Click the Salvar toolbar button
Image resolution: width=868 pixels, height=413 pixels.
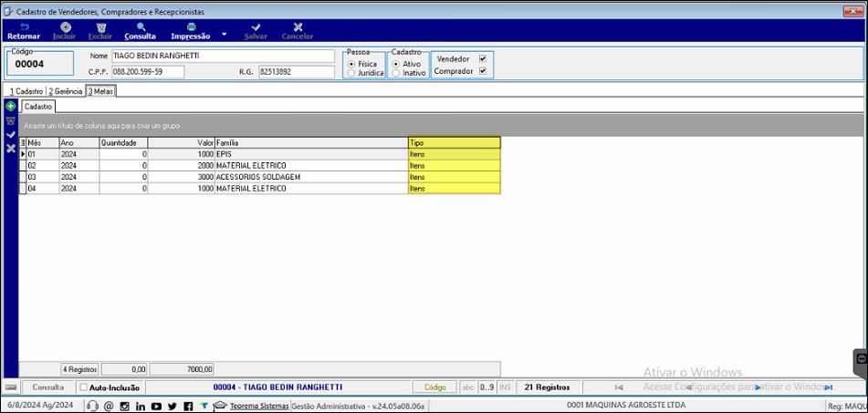click(x=256, y=32)
